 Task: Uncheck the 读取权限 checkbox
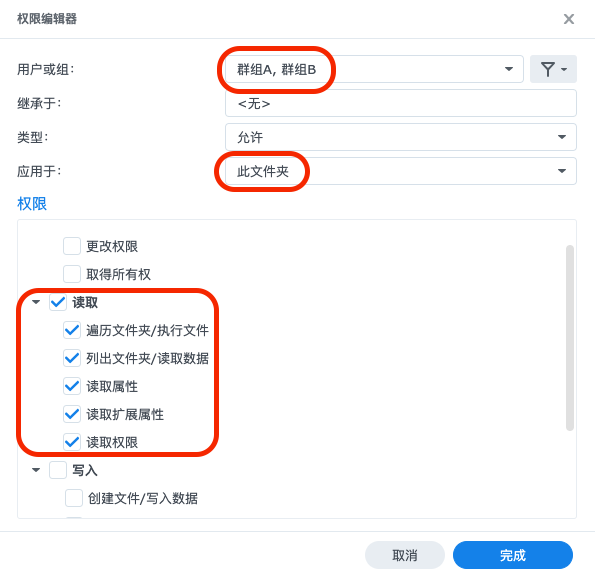click(72, 442)
